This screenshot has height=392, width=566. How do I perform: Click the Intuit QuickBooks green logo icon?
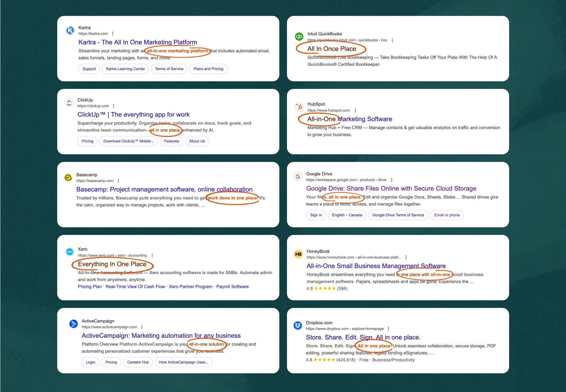pyautogui.click(x=299, y=37)
